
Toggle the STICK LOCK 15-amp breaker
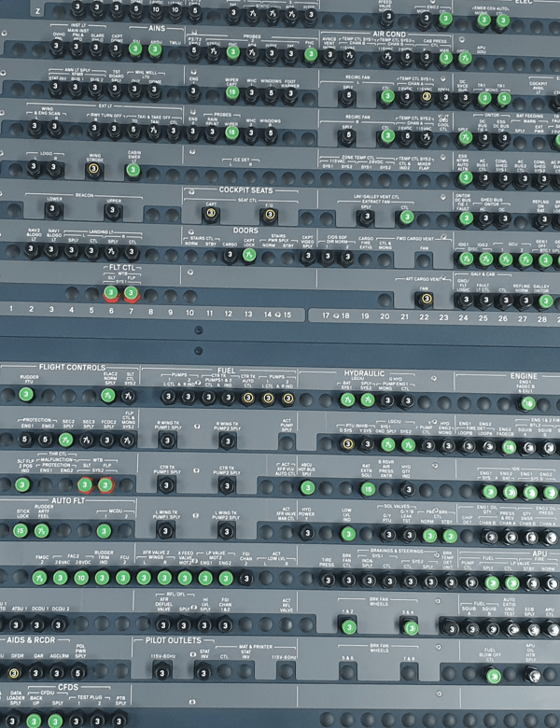tap(22, 531)
